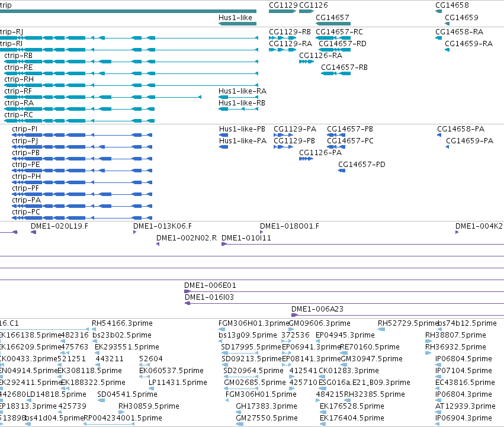Viewport: 504px width, 427px height.
Task: Select EST LP11431.5prime
Action: pos(178,383)
